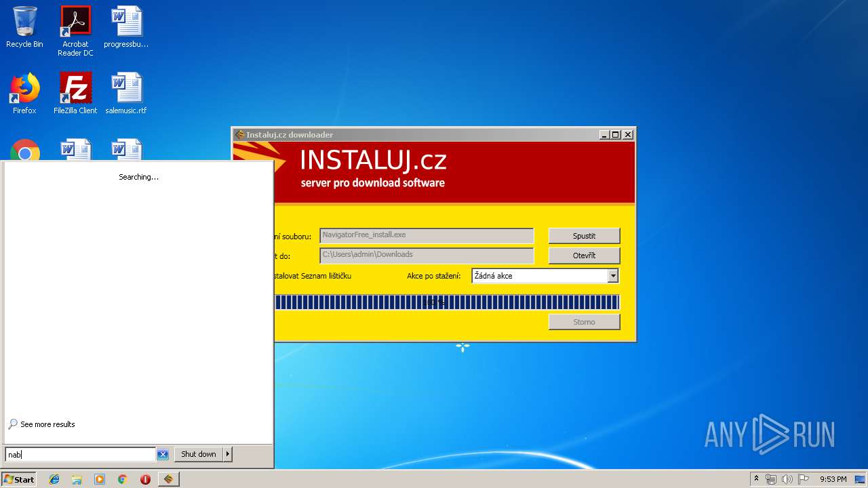Minimize the Instaluj.cz downloader window
Viewport: 868px width, 488px height.
pos(604,134)
